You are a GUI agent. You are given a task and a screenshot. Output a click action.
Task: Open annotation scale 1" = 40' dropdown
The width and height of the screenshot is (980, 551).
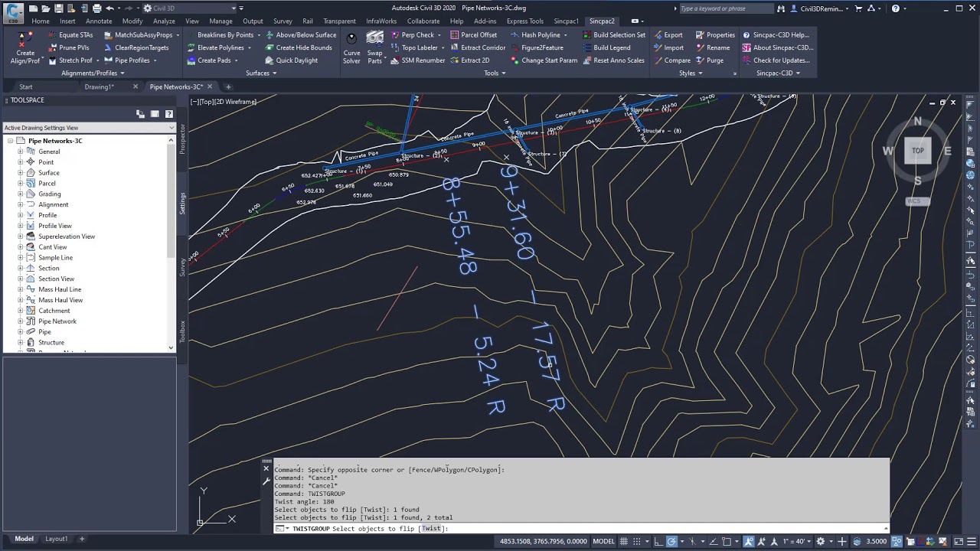[x=796, y=541]
